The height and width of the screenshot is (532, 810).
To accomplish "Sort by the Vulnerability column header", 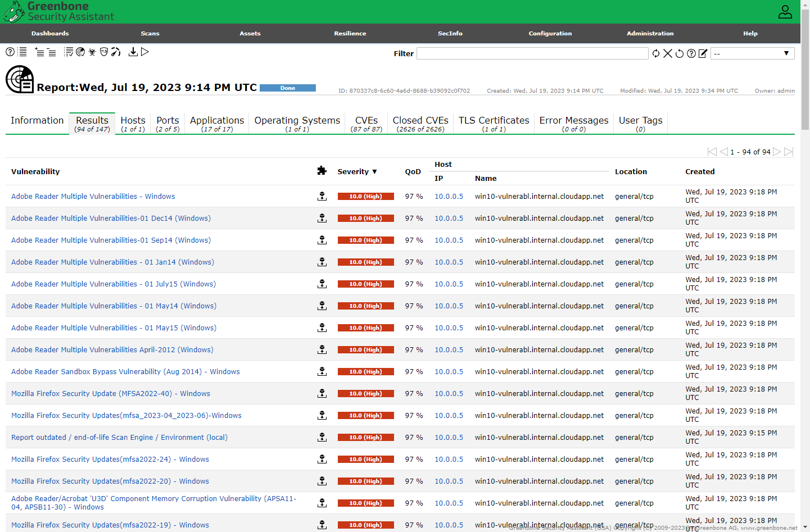I will pyautogui.click(x=35, y=172).
